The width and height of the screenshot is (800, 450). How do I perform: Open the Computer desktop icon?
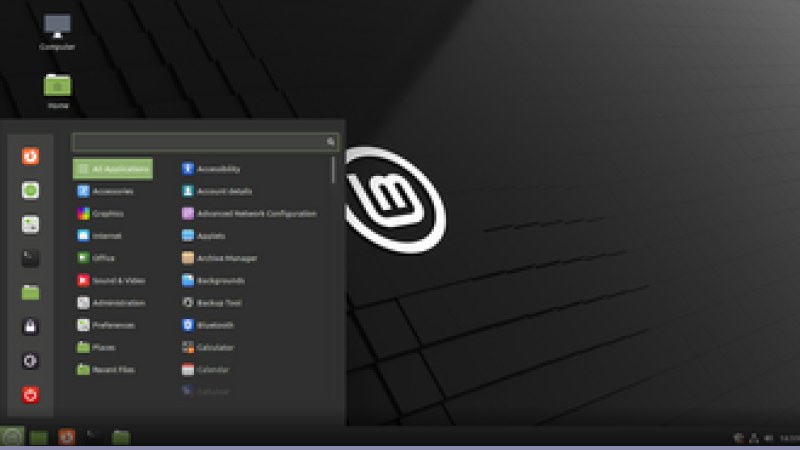[57, 32]
